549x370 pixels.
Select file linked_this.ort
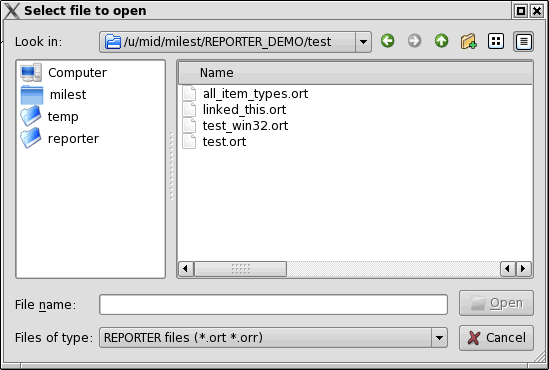click(x=244, y=110)
